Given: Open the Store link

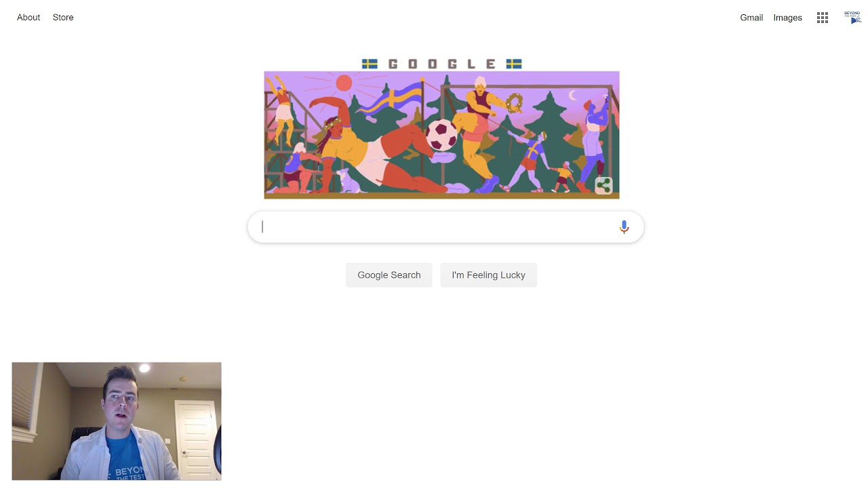Looking at the screenshot, I should click(x=63, y=18).
